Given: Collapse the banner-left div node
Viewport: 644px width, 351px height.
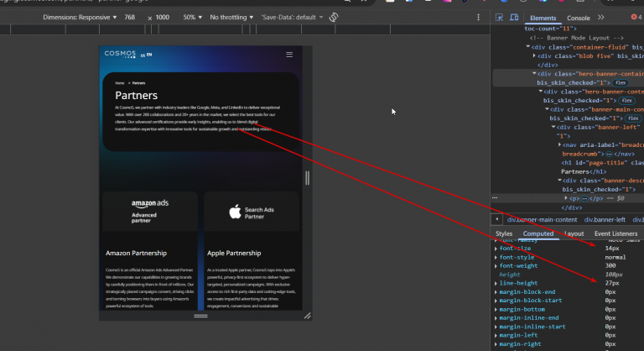Looking at the screenshot, I should [553, 127].
